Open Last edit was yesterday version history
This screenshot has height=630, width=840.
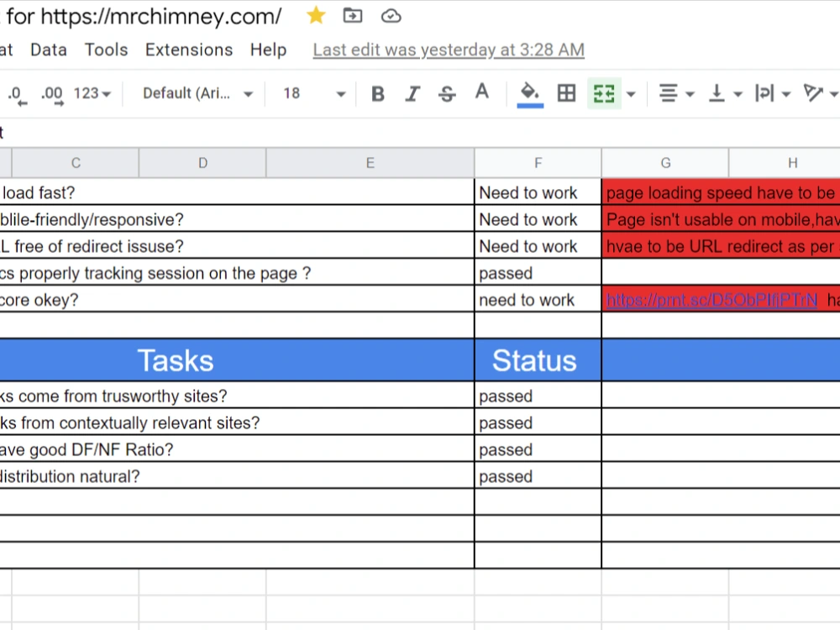(449, 50)
